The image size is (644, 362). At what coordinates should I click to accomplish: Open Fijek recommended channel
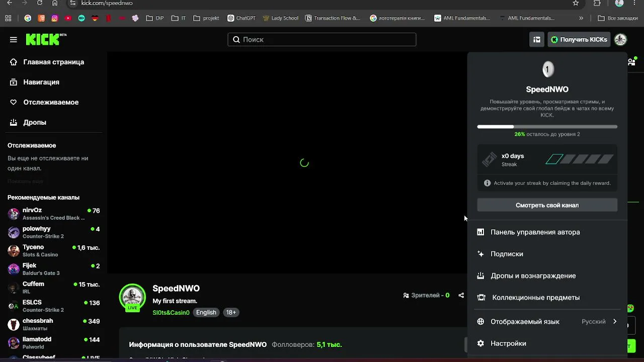pos(53,269)
